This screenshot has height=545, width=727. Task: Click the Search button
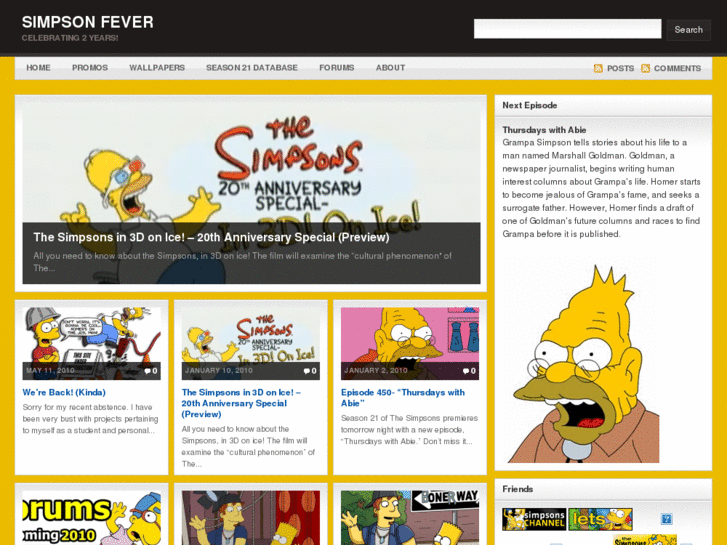tap(689, 30)
